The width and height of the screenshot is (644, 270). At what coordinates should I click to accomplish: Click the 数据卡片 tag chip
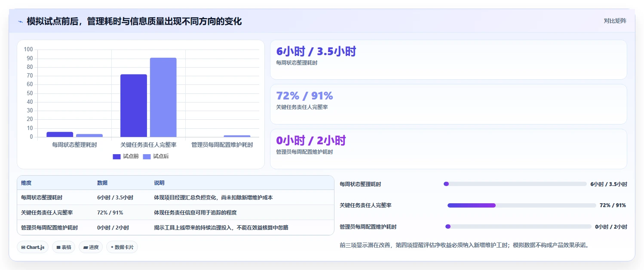[x=122, y=247]
